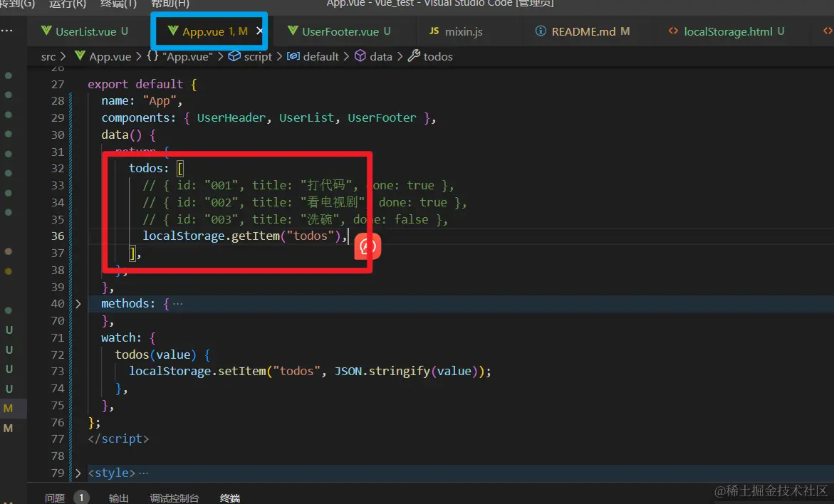Click todos(value) on line 72
Image resolution: width=834 pixels, height=504 pixels.
(156, 355)
